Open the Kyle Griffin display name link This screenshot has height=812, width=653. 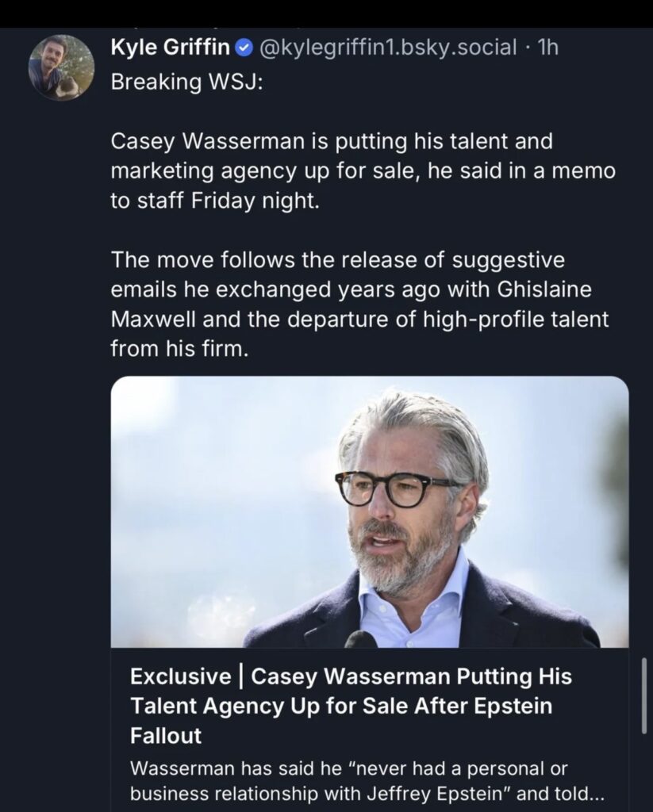(171, 48)
